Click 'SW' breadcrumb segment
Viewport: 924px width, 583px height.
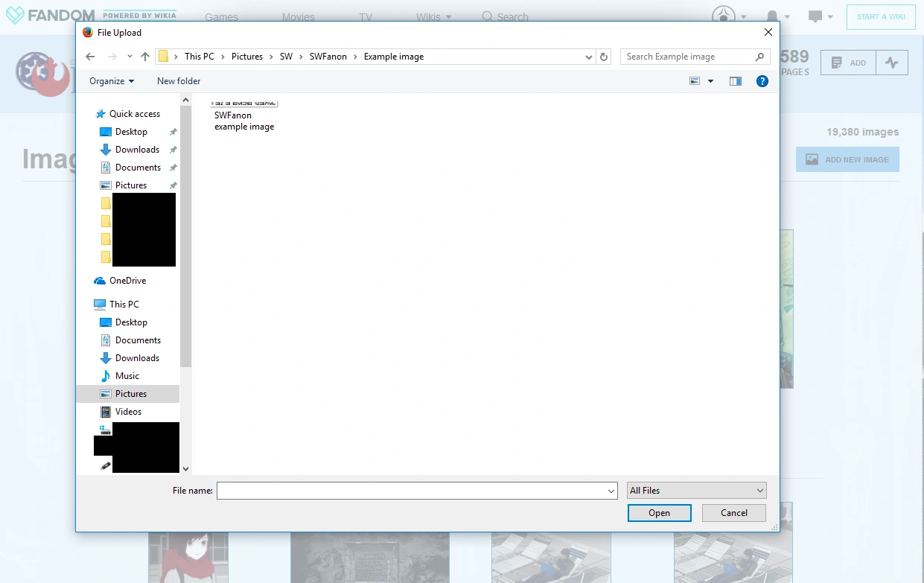[x=286, y=57]
